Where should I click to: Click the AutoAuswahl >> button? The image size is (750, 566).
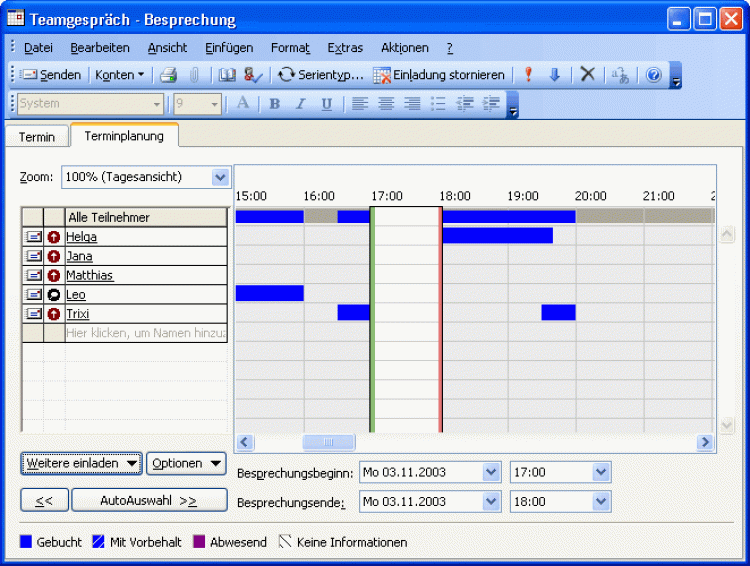(x=148, y=500)
